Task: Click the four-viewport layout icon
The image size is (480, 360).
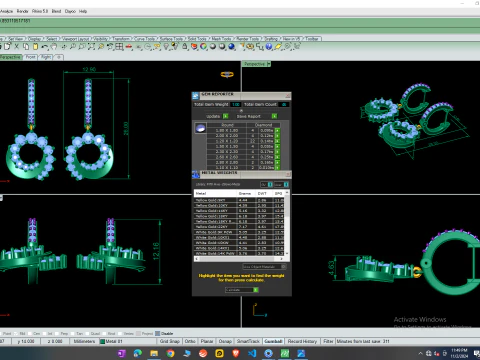Action: [x=119, y=47]
